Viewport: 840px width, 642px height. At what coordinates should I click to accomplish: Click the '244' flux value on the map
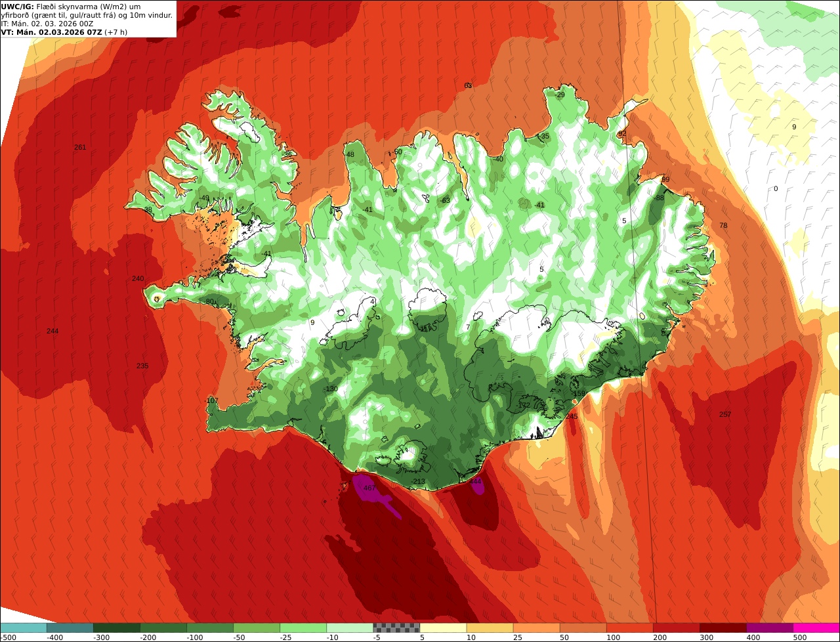coord(52,331)
